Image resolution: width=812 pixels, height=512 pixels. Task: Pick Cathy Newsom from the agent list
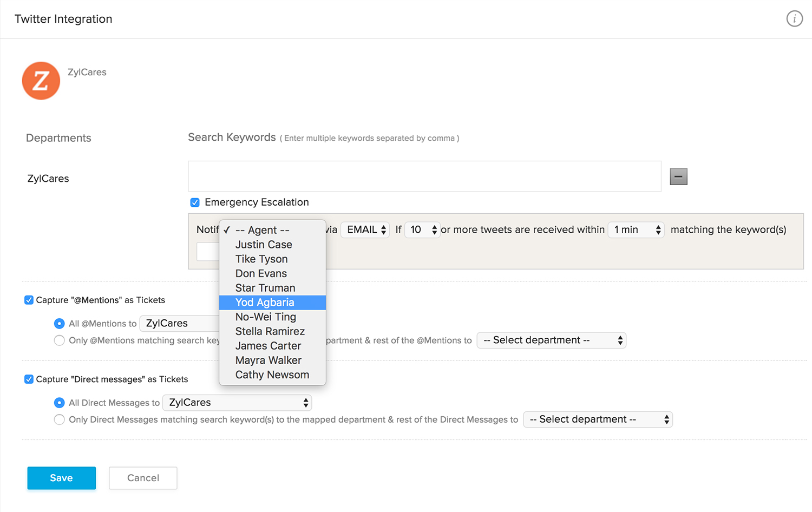pyautogui.click(x=272, y=375)
